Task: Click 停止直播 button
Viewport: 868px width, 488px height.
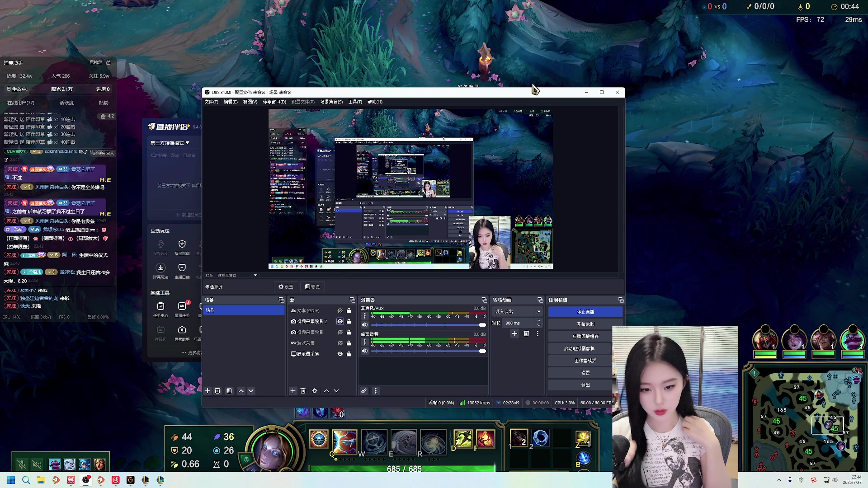Action: (x=585, y=312)
